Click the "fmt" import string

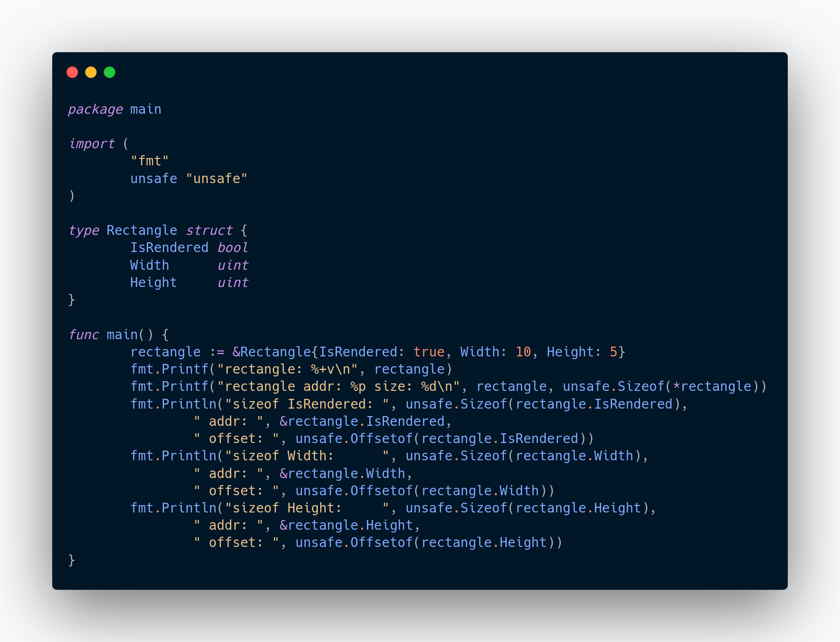point(150,161)
